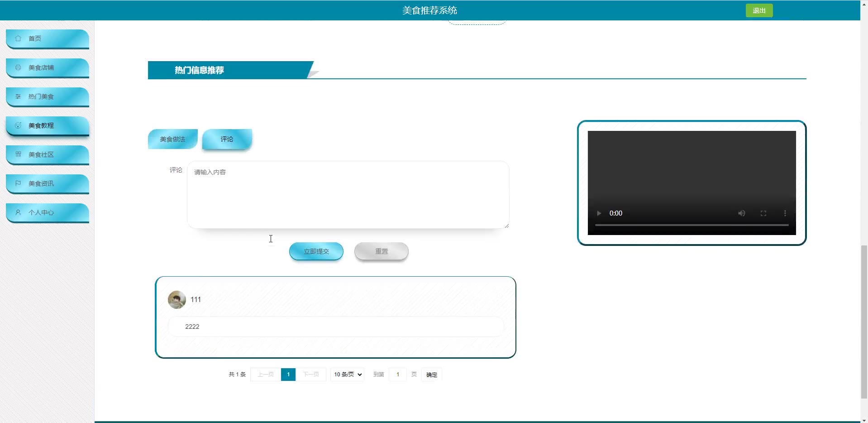Select page 1 in the pagination
This screenshot has width=868, height=423.
[x=288, y=375]
